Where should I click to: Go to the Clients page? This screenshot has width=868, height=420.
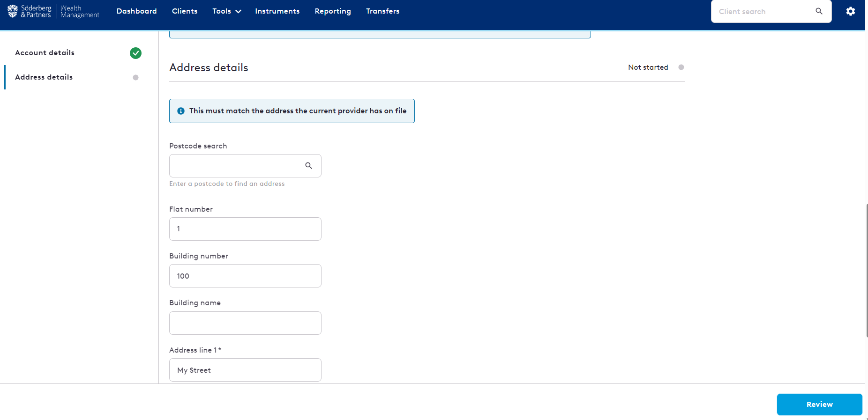point(185,11)
